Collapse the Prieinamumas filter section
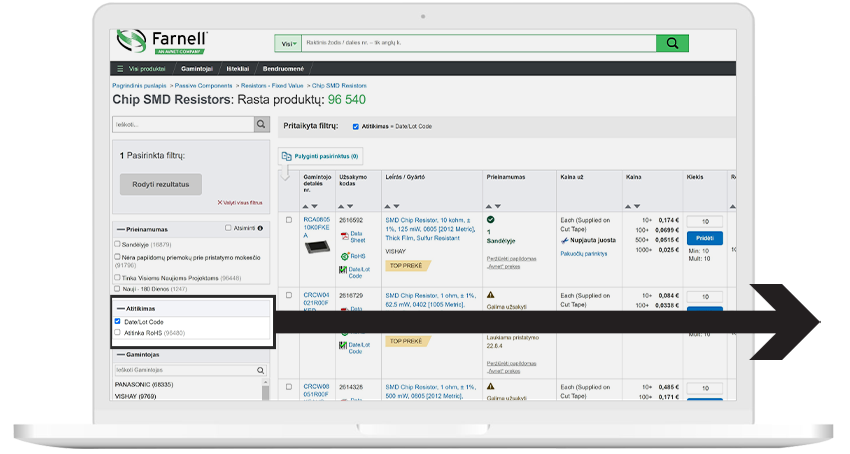The width and height of the screenshot is (850, 454). click(x=121, y=229)
